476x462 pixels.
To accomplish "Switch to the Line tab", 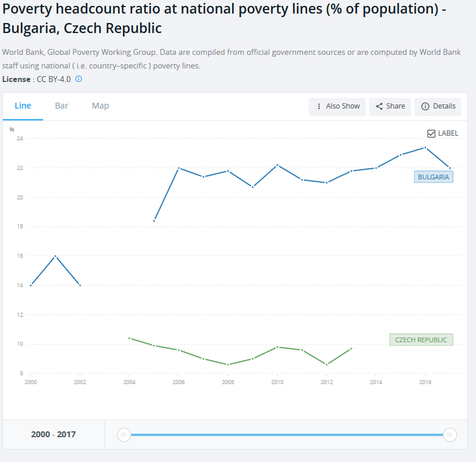I will coord(23,106).
